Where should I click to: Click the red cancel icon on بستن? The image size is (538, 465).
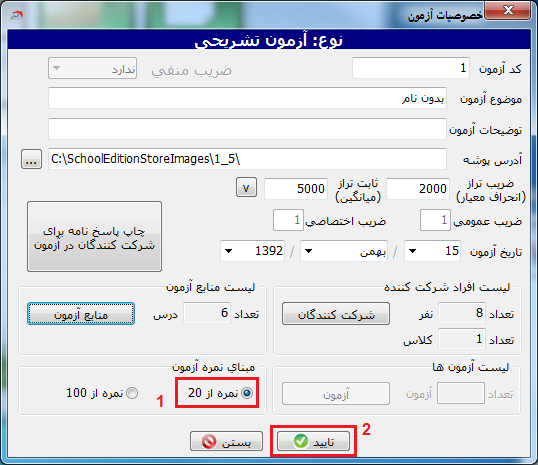pos(209,441)
